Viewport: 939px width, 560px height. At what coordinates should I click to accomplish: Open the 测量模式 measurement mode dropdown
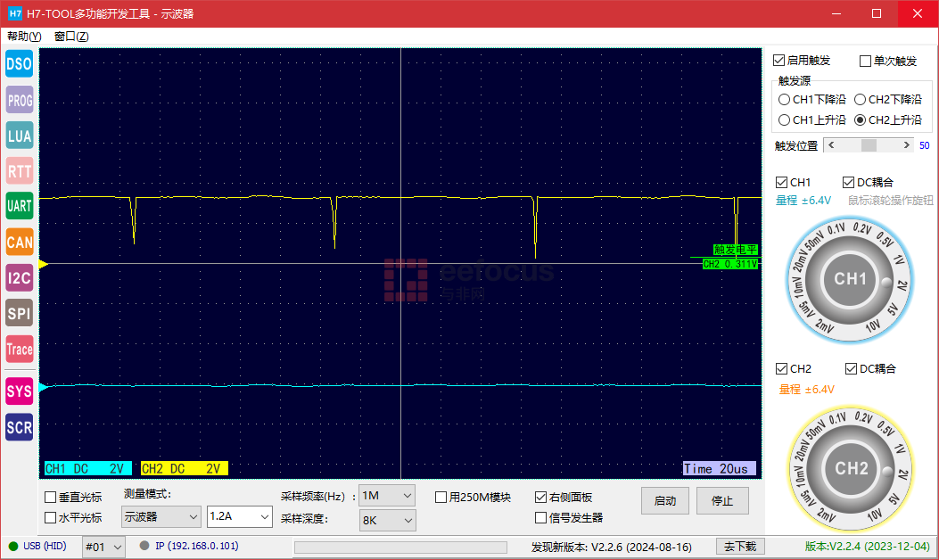[161, 517]
